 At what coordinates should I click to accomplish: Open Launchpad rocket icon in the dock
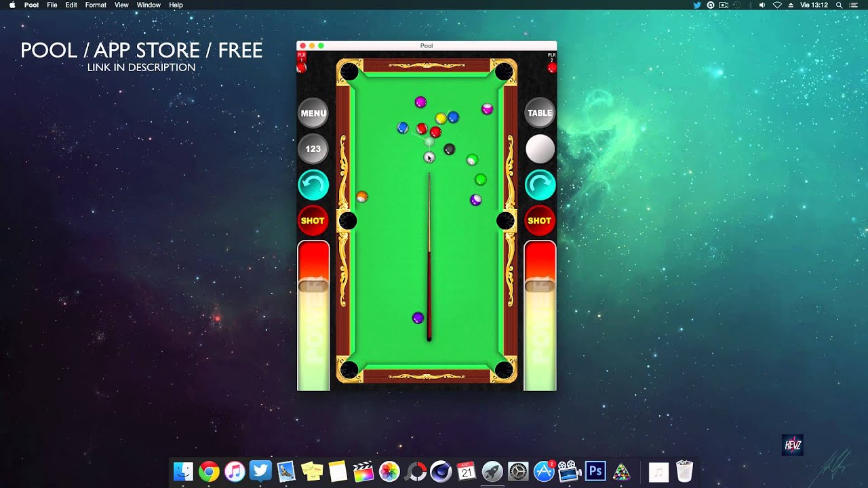pos(492,471)
